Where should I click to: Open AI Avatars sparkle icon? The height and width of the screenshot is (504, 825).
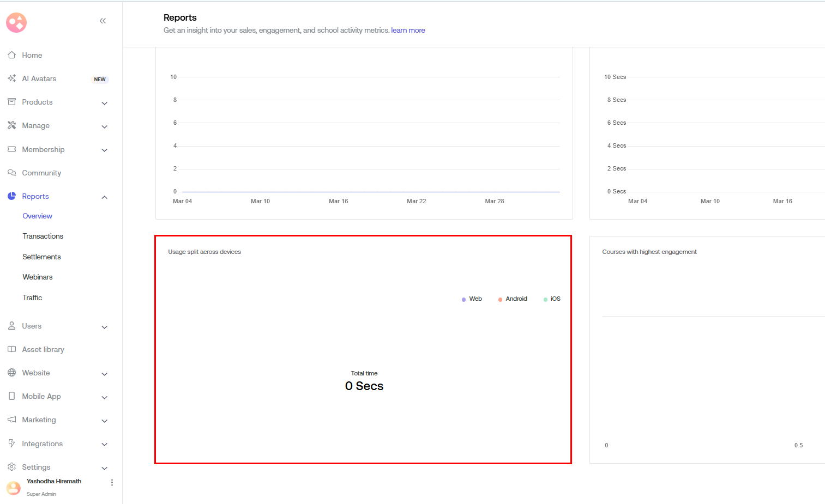tap(11, 78)
